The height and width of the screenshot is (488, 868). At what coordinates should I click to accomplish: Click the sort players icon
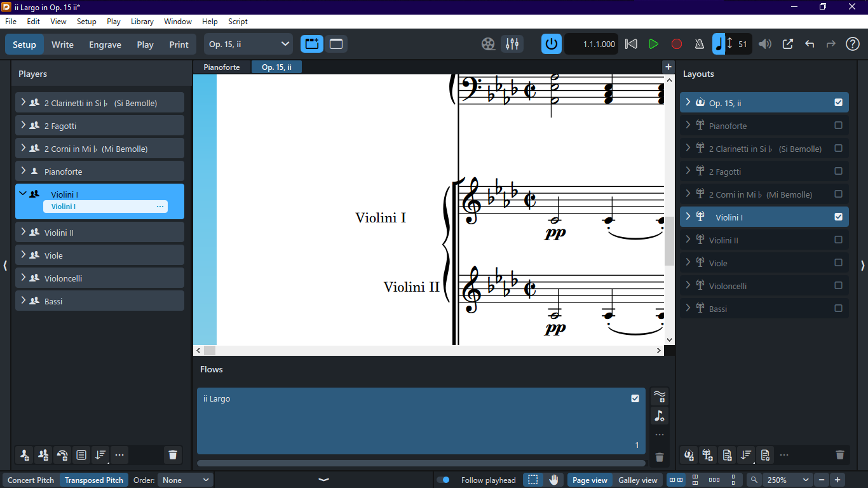[x=100, y=454]
